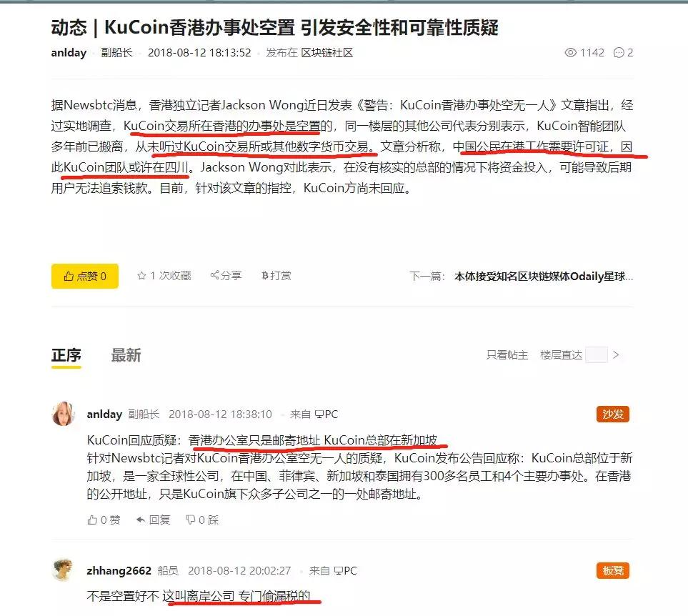This screenshot has height=616, width=688.
Task: Click the star 收藏 favorite icon
Action: click(x=141, y=276)
